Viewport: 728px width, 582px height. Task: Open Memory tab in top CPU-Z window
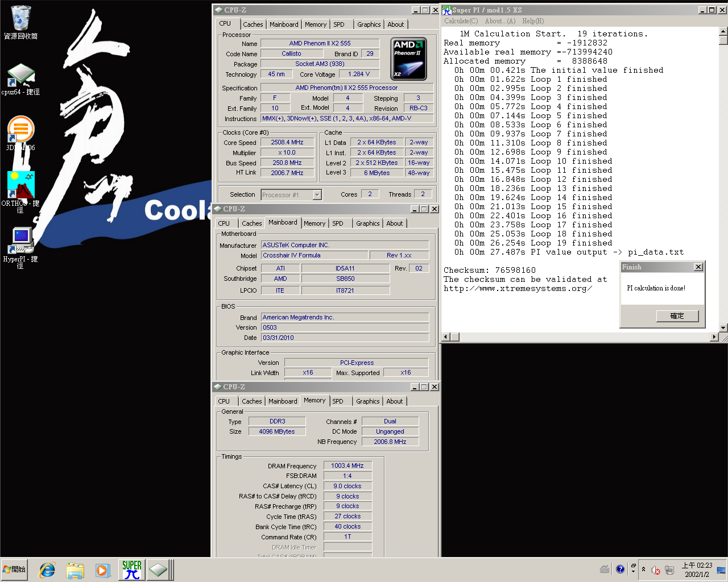(316, 24)
